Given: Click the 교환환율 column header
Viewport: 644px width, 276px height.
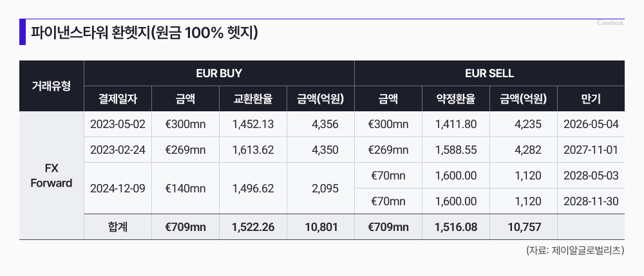Looking at the screenshot, I should pyautogui.click(x=253, y=99).
